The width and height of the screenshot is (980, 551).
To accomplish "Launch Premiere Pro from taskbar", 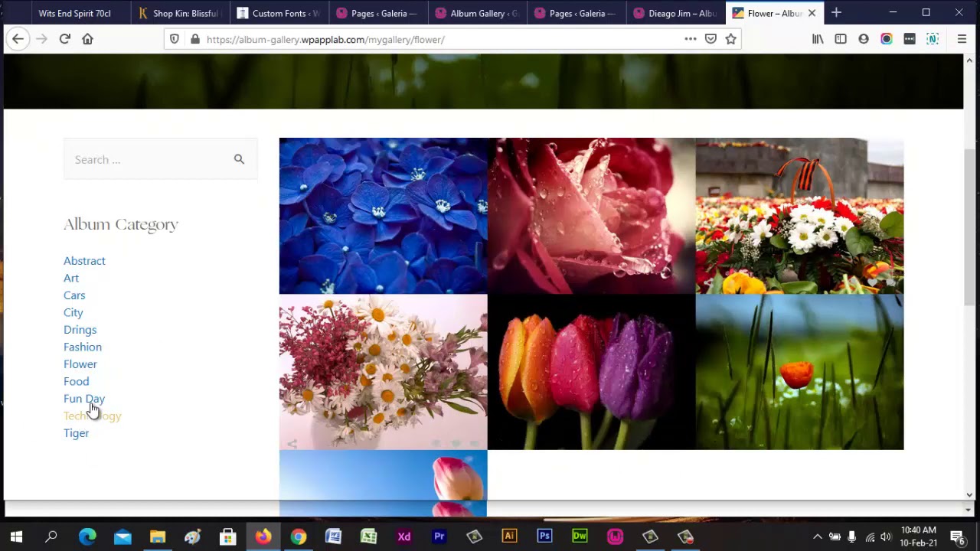I will coord(439,536).
